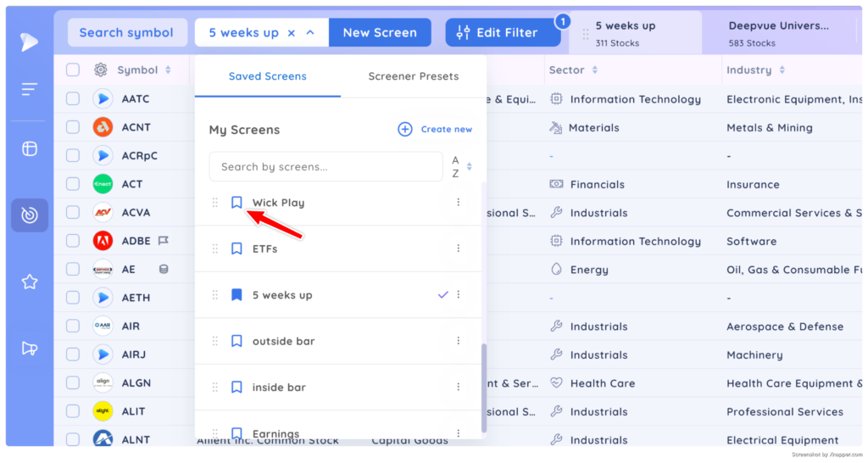The height and width of the screenshot is (463, 868).
Task: Click the Create new screen link
Action: tap(435, 129)
